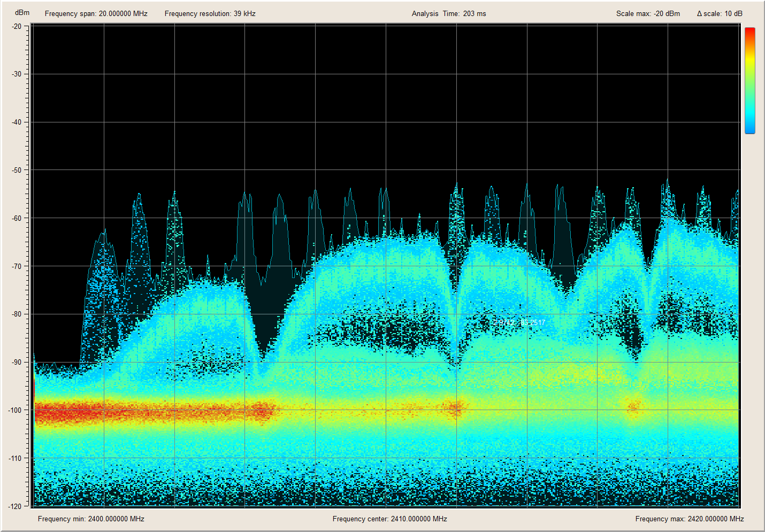The image size is (765, 532).
Task: Click the -100 tick on the dBm axis
Action: (15, 410)
